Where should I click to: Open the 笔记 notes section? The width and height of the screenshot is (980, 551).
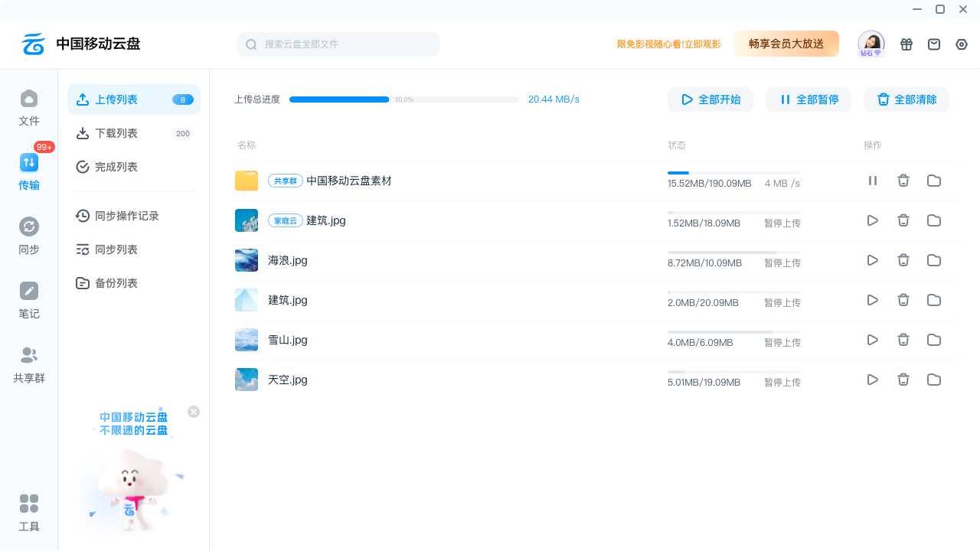pyautogui.click(x=28, y=298)
